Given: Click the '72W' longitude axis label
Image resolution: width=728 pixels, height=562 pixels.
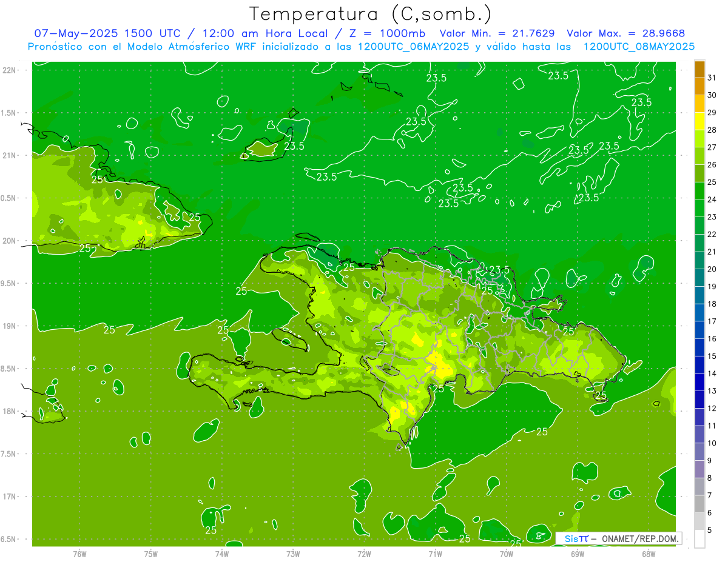Looking at the screenshot, I should pyautogui.click(x=364, y=554).
